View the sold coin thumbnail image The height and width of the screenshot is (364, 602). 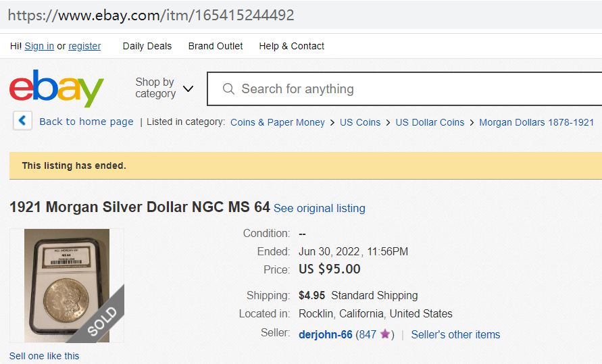(67, 285)
